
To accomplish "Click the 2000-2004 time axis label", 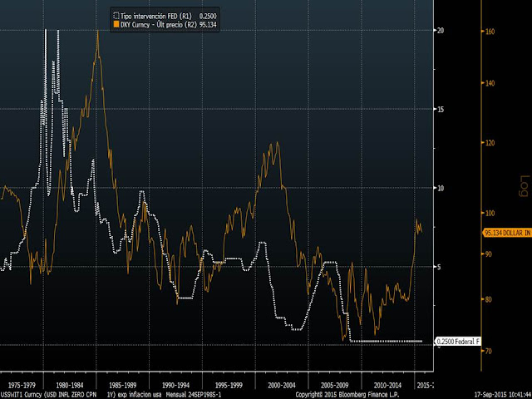I will tap(282, 385).
